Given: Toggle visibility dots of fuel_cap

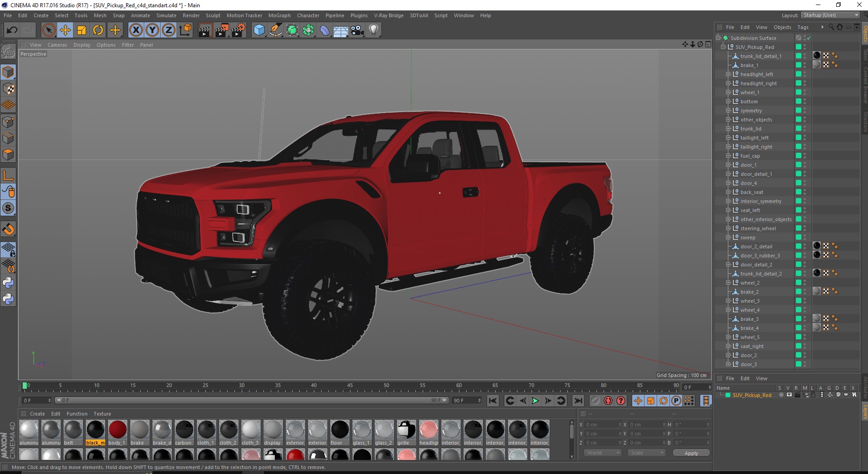Looking at the screenshot, I should pos(805,156).
